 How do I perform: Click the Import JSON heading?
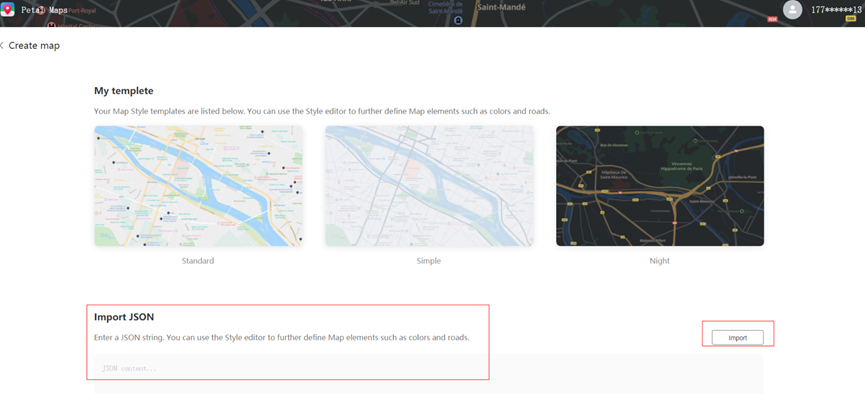[x=124, y=317]
